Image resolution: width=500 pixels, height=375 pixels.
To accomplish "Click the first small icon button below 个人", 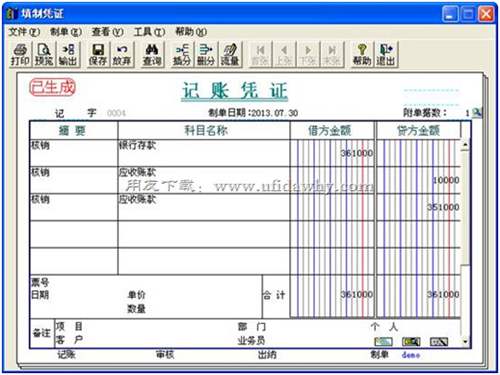I will [383, 342].
